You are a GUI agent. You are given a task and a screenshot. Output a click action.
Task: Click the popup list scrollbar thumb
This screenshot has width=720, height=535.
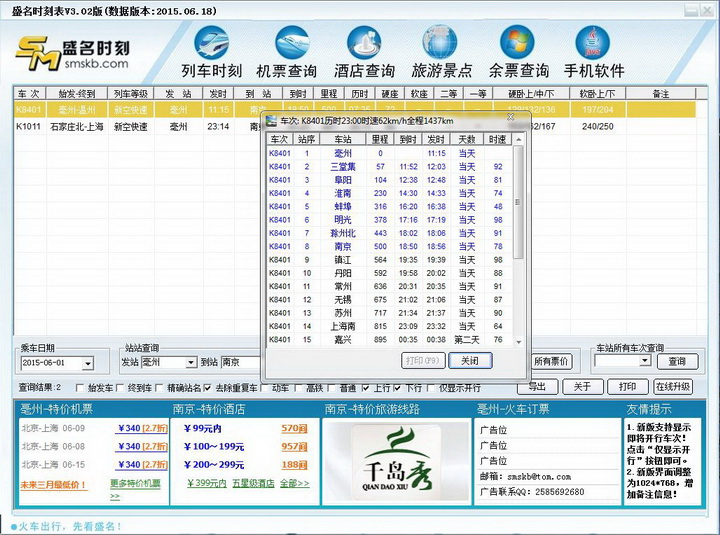(518, 202)
